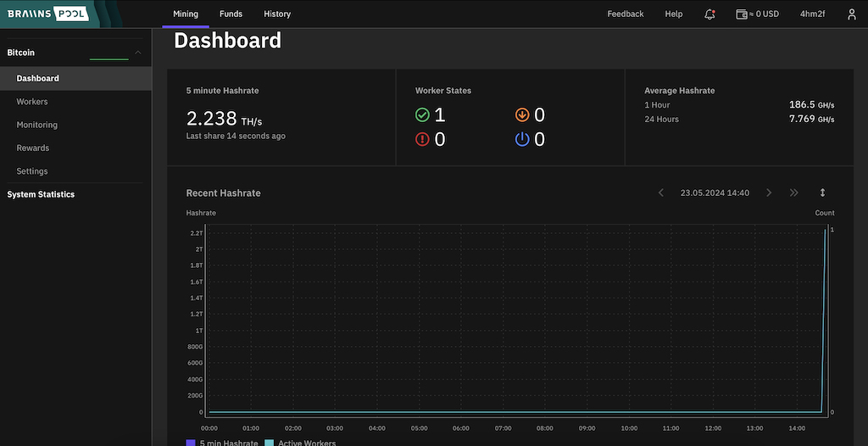Open the Feedback link
The height and width of the screenshot is (446, 868).
coord(626,14)
